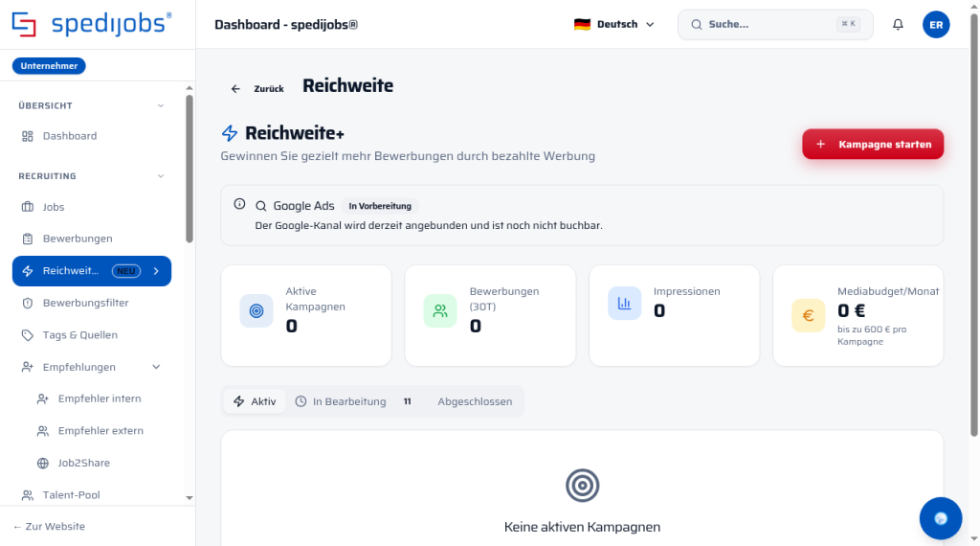The height and width of the screenshot is (546, 980).
Task: Click the Jobs briefcase icon
Action: (28, 207)
